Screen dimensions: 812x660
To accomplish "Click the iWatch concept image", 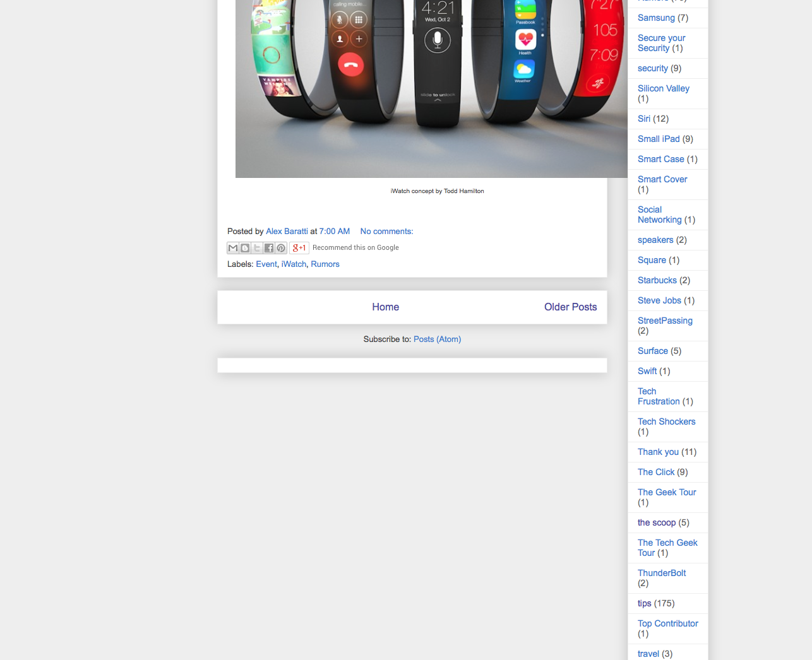I will [x=431, y=89].
